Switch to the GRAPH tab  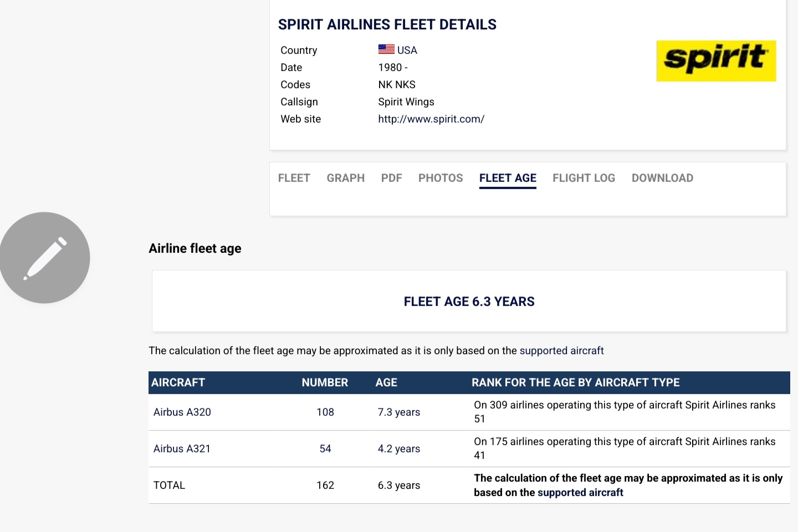[x=346, y=178]
